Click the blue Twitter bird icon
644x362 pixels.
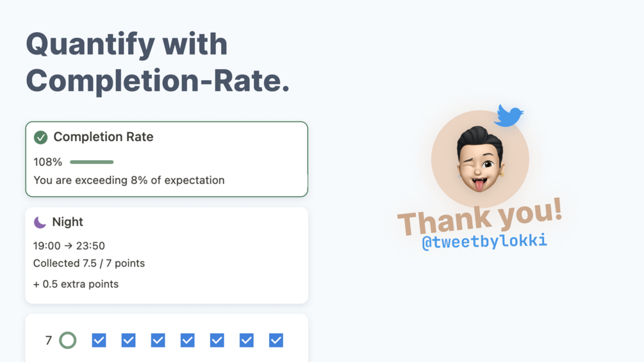(x=508, y=115)
